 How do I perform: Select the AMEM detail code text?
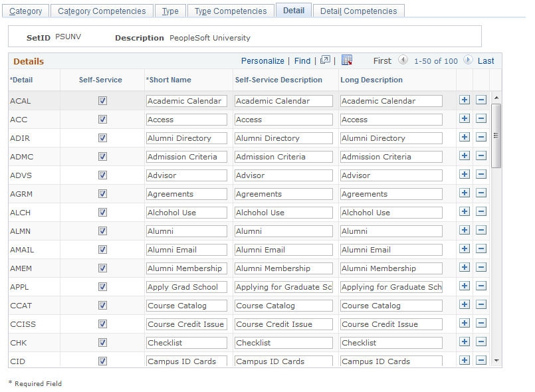tap(21, 268)
